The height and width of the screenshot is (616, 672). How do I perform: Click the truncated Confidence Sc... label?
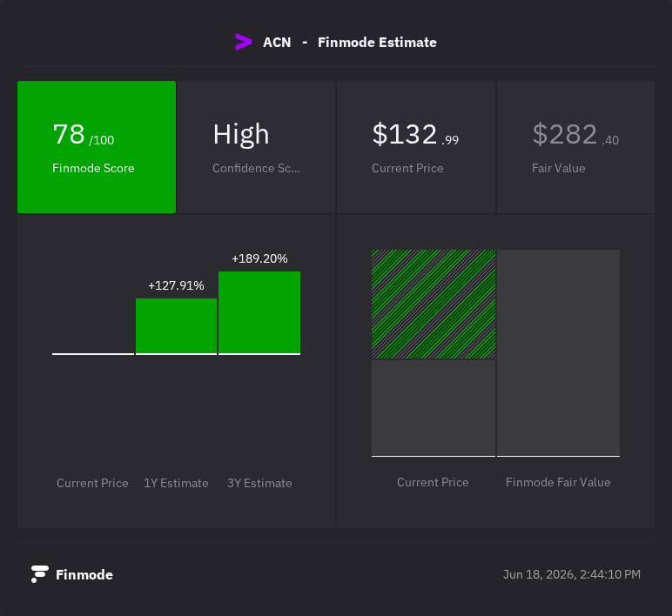[256, 168]
